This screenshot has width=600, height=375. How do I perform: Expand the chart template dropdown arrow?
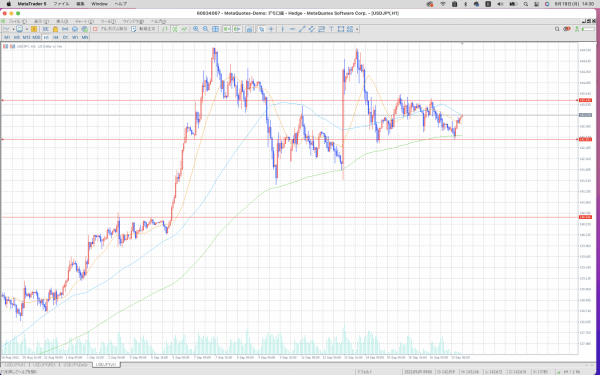[x=27, y=29]
